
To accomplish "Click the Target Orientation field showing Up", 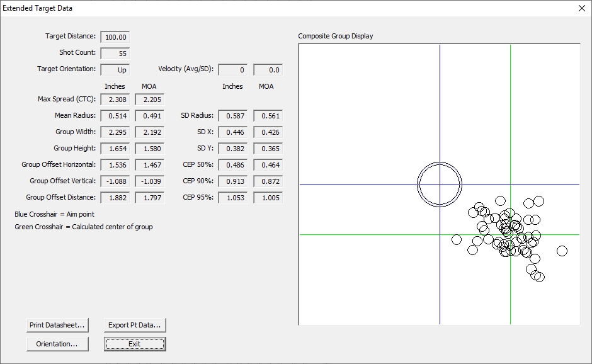I will click(115, 70).
